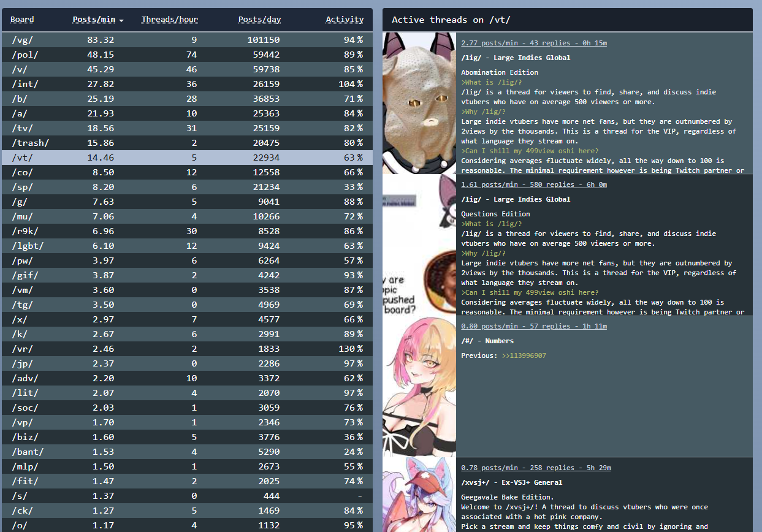Select the /soc/ board row
Viewport: 762px width, 532px height.
pos(187,408)
